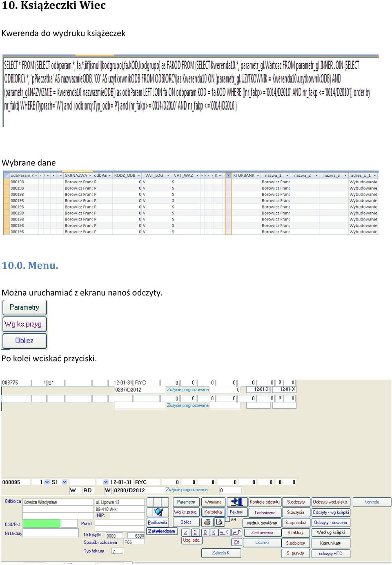Click the small K button

click(214, 532)
